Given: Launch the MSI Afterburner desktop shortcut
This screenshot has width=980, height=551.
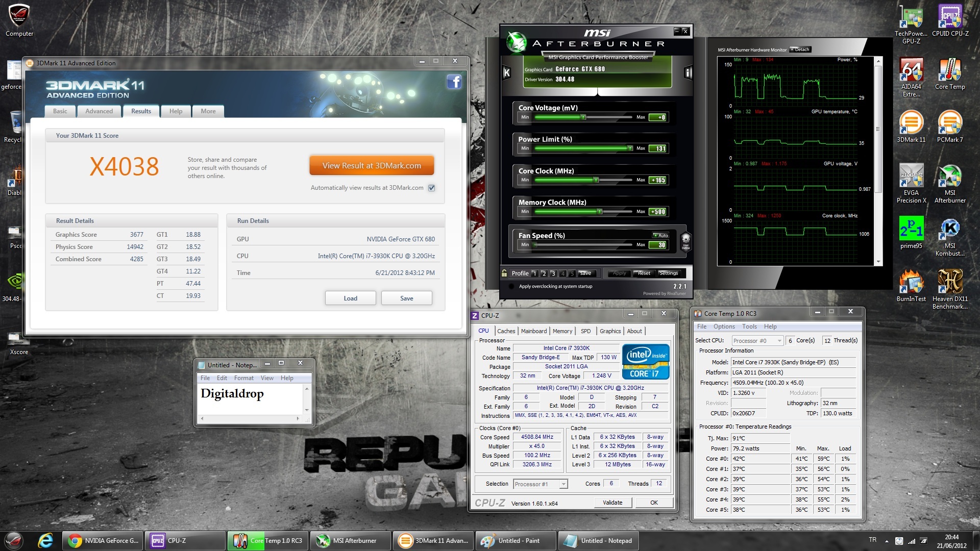Looking at the screenshot, I should (x=950, y=184).
